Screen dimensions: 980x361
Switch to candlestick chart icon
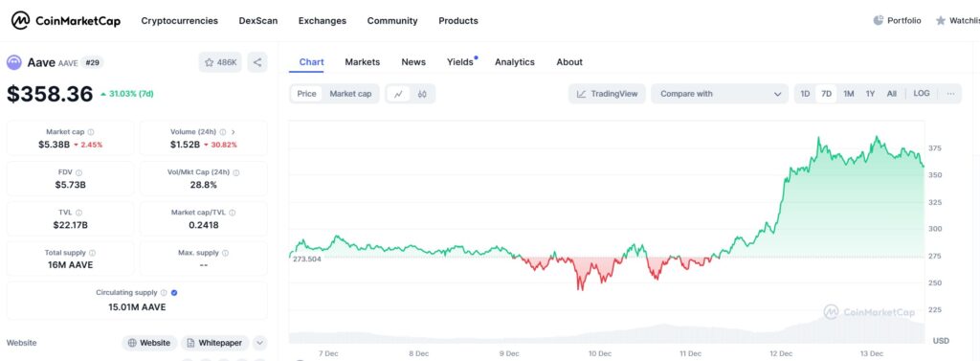pos(422,94)
